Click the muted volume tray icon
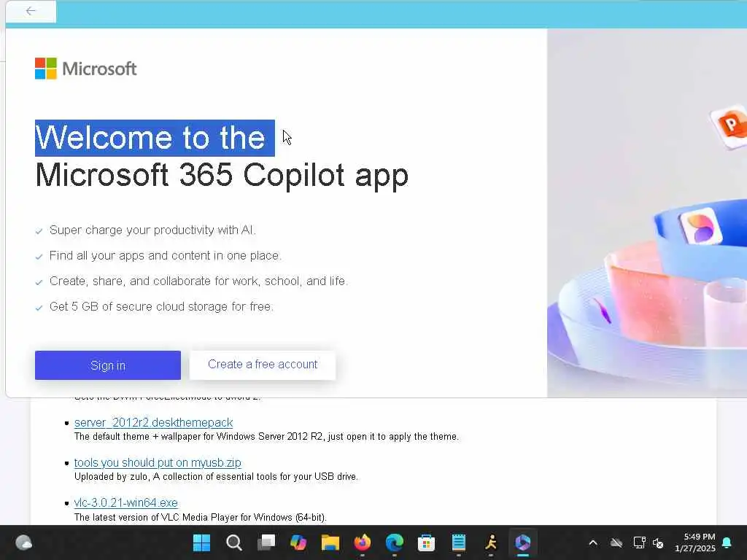 pyautogui.click(x=659, y=542)
